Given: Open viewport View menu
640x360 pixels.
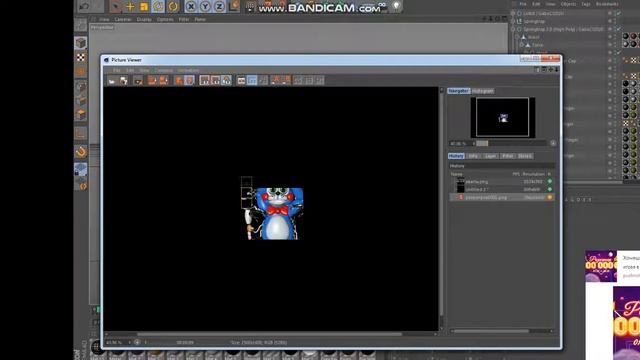Looking at the screenshot, I should [104, 19].
